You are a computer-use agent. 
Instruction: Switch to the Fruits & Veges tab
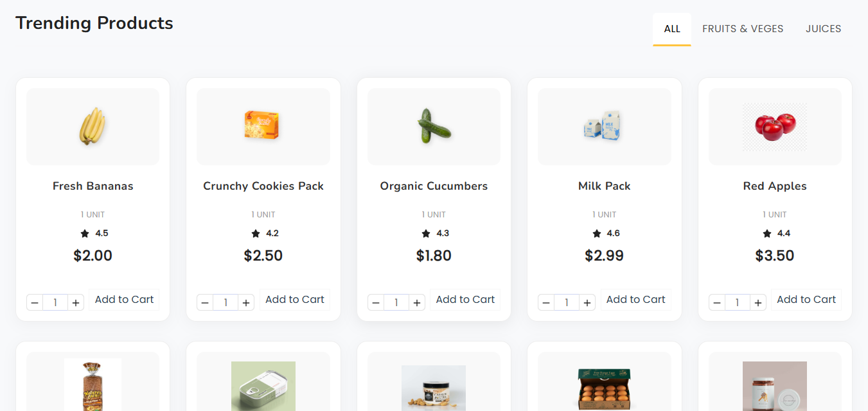click(x=743, y=29)
